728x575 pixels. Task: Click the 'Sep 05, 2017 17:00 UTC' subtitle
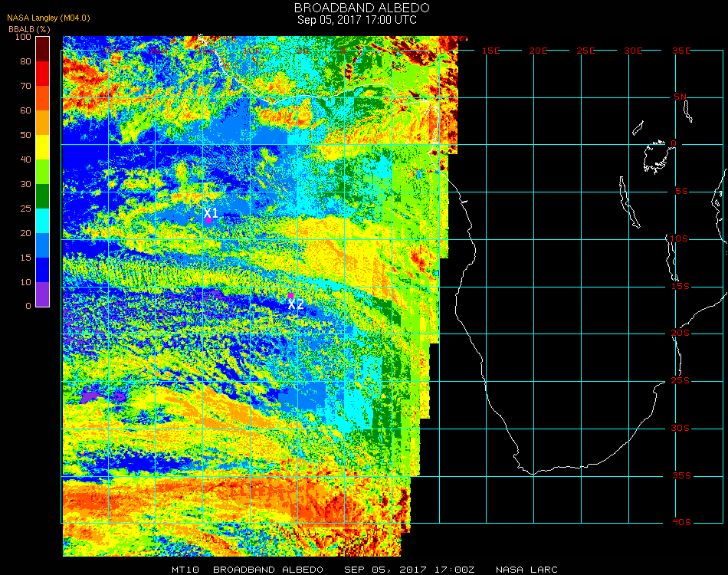click(357, 20)
